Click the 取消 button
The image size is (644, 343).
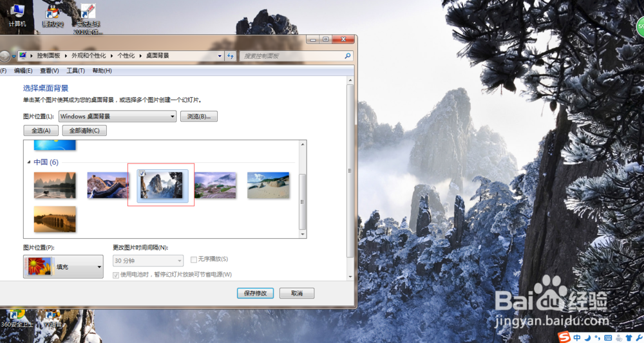297,293
